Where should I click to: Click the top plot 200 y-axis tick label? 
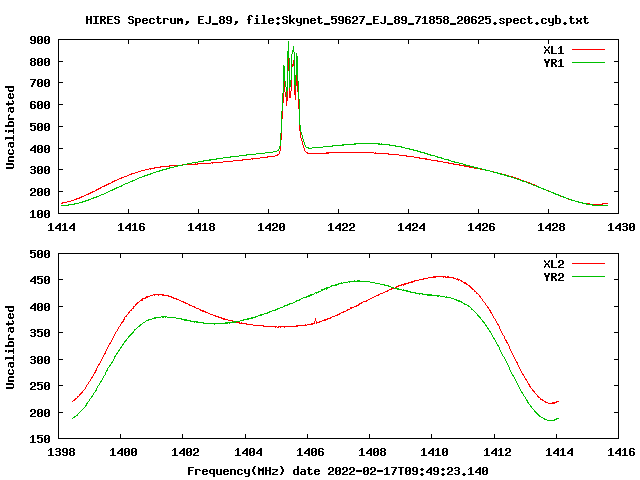[40, 192]
